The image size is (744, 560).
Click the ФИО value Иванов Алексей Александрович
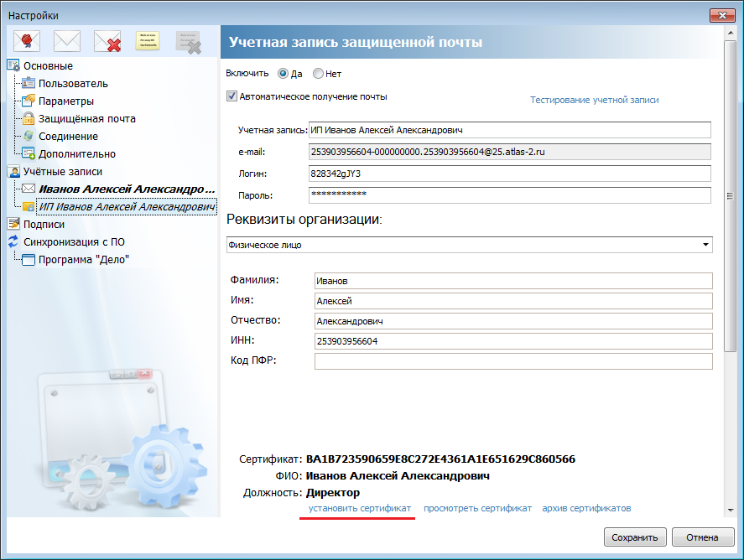pos(398,475)
